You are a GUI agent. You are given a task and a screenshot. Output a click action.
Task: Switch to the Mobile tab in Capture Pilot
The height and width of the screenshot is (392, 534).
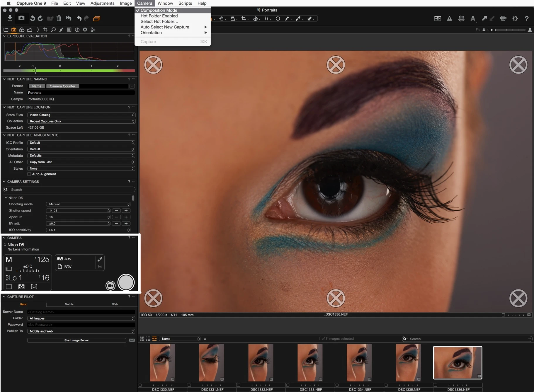tap(69, 304)
